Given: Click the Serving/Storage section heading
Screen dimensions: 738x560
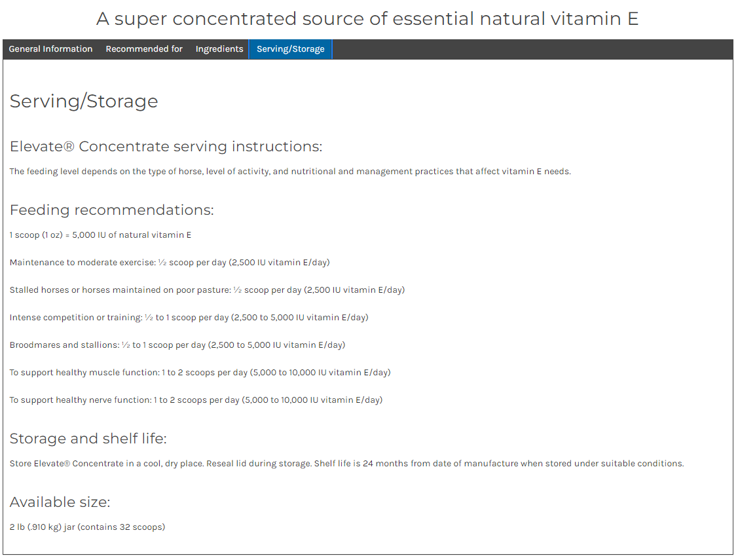Looking at the screenshot, I should [x=84, y=101].
